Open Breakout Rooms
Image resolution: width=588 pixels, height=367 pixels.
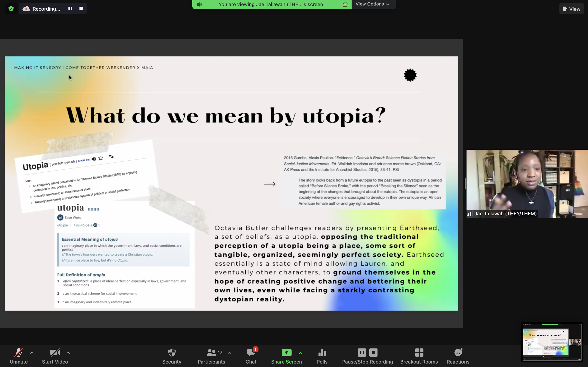419,355
